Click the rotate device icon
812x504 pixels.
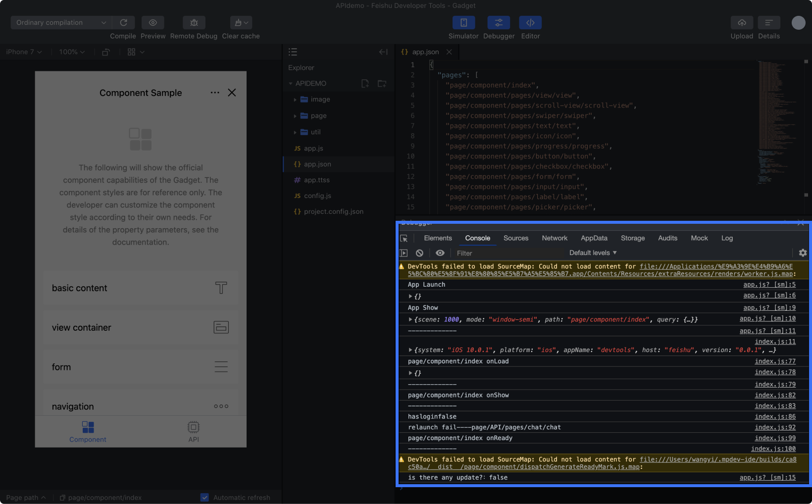pos(105,51)
